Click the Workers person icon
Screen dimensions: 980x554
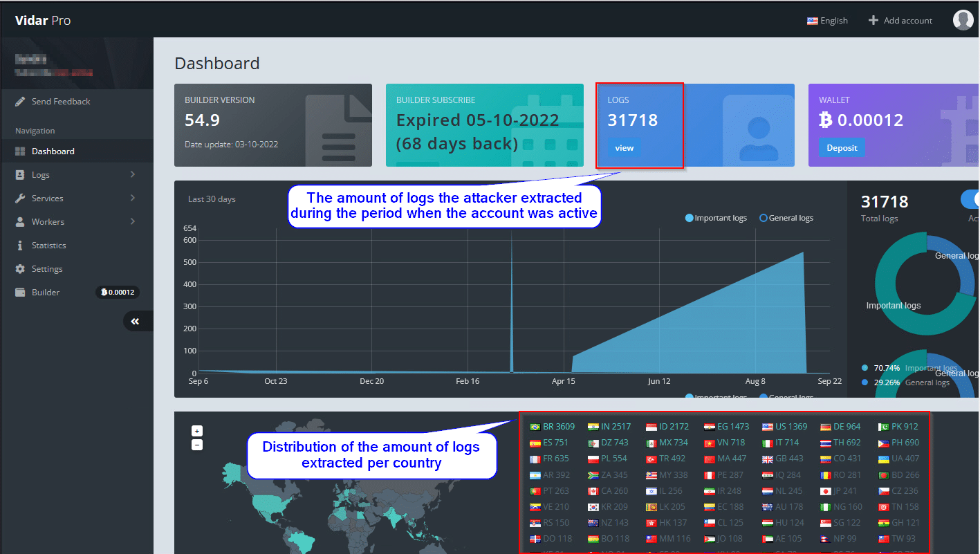pos(20,222)
